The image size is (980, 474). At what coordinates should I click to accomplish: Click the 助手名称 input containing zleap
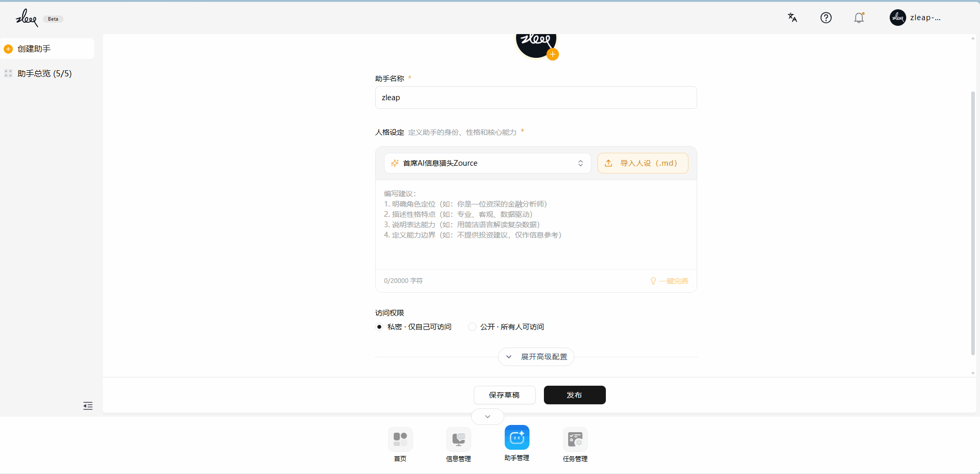pos(536,98)
